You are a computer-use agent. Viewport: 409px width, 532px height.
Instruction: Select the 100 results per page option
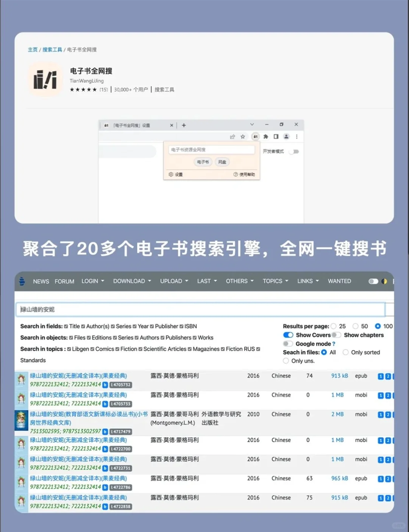click(x=378, y=326)
